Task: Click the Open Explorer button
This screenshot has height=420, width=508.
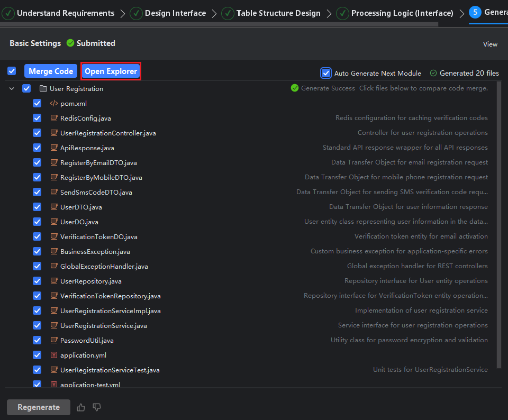Action: coord(111,71)
